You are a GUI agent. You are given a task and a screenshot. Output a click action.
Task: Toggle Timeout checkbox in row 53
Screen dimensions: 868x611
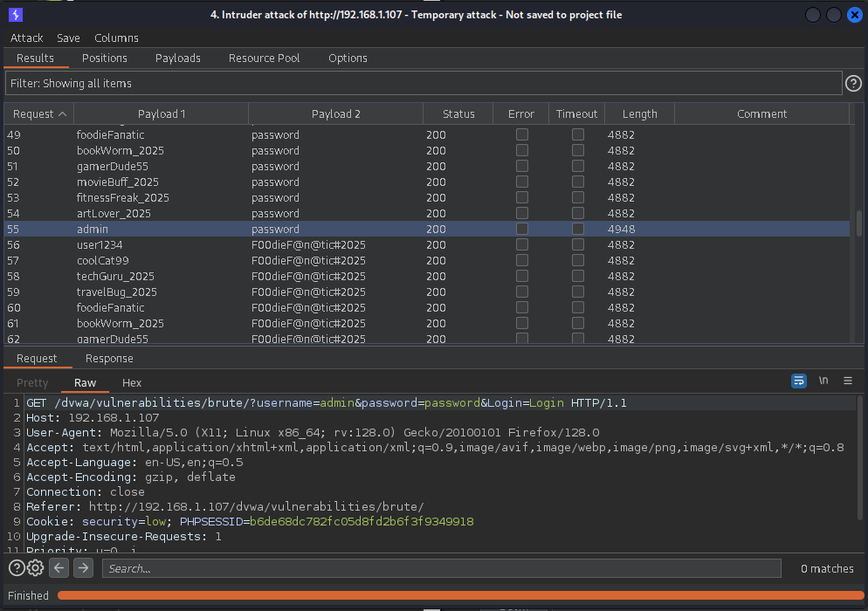[577, 197]
